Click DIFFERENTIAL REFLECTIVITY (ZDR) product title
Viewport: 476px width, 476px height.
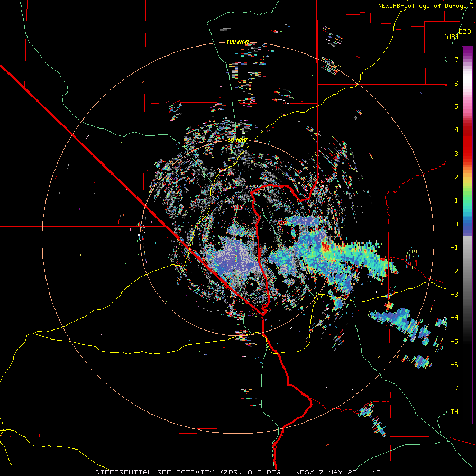click(170, 472)
